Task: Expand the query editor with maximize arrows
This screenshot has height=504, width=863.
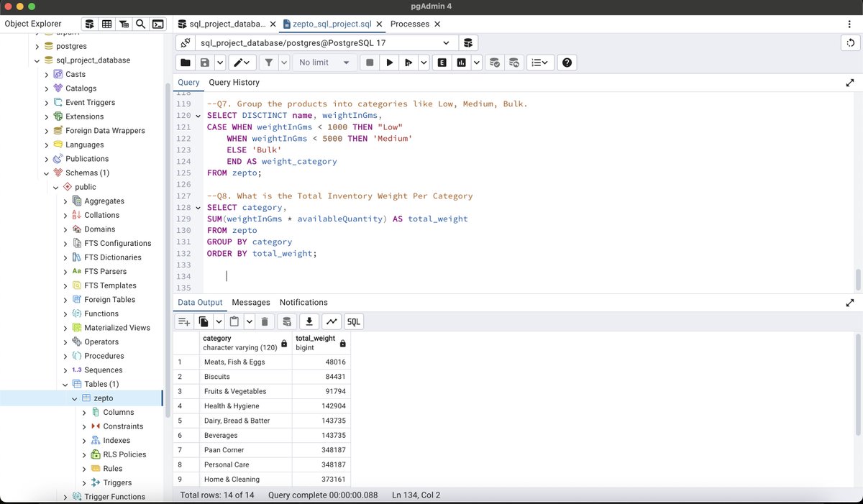Action: (x=850, y=83)
